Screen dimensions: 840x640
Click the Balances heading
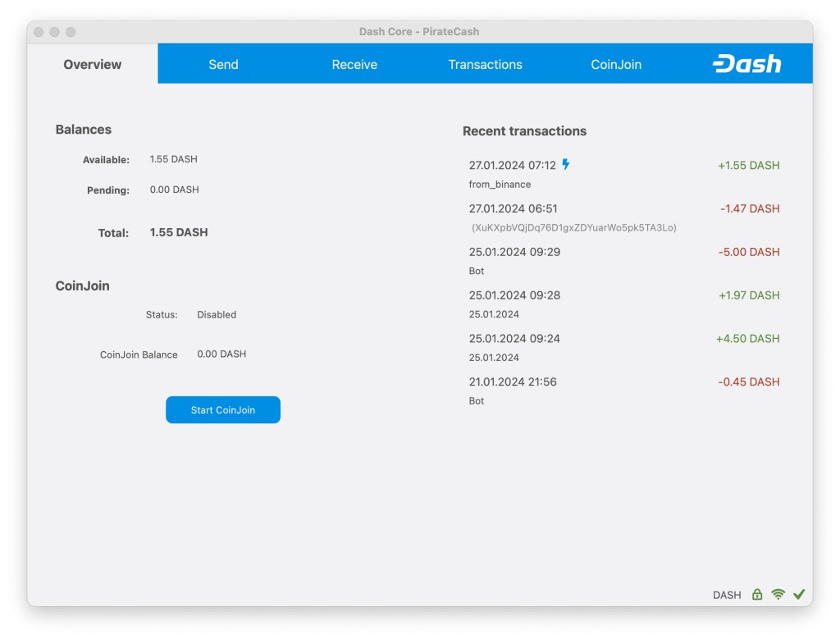point(84,129)
